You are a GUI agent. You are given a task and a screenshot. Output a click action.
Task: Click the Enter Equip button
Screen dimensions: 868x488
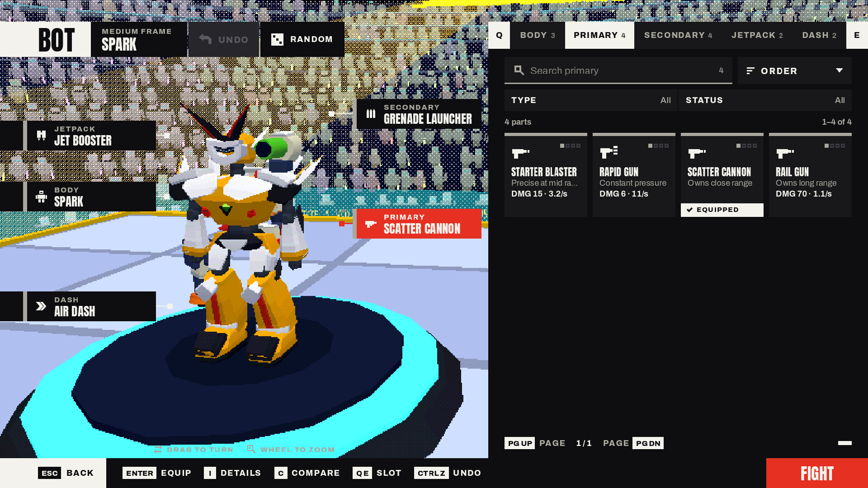[157, 473]
